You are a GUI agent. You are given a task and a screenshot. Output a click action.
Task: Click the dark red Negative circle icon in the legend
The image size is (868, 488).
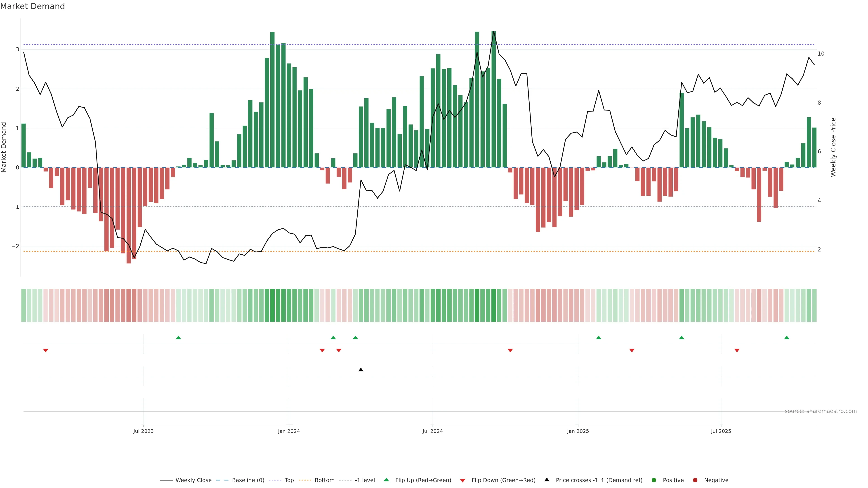(x=695, y=480)
